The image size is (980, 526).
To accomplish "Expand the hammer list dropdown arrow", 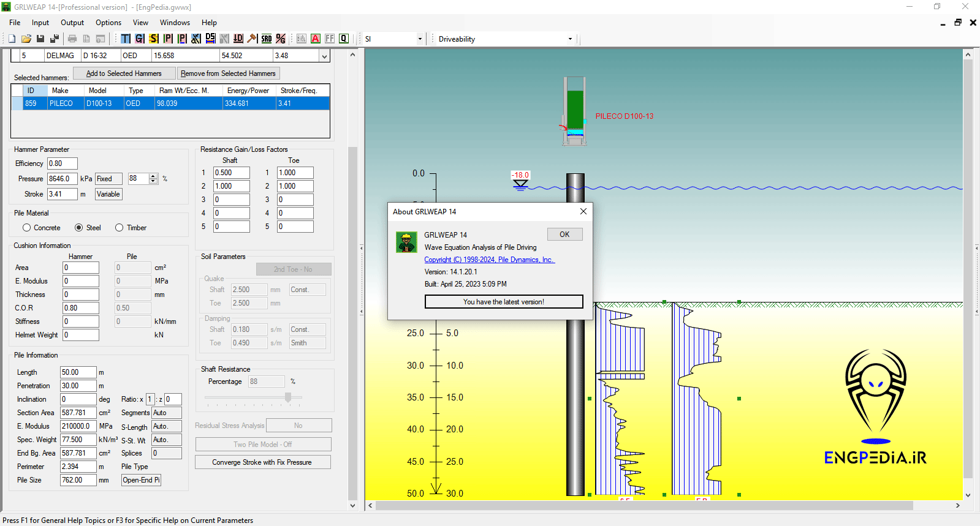I will tap(324, 56).
